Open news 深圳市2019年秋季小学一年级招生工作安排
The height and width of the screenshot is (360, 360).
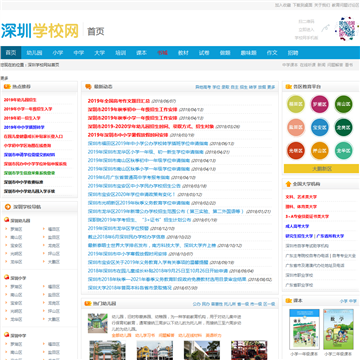[x=132, y=118]
